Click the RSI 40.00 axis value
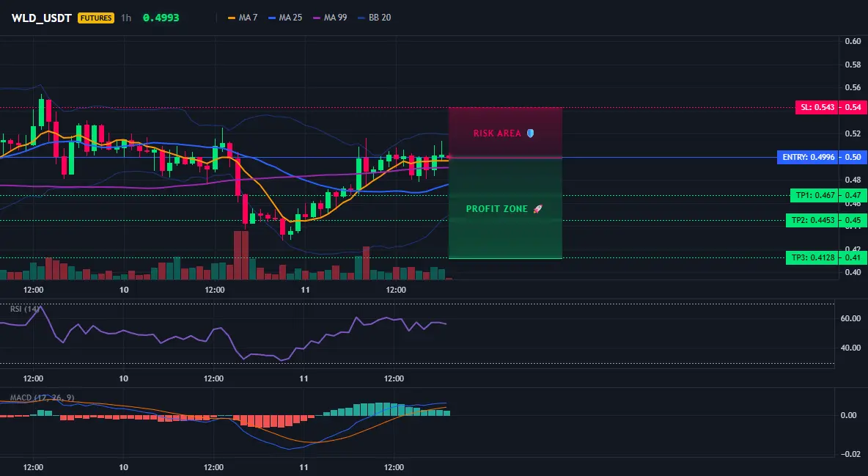 pos(851,348)
